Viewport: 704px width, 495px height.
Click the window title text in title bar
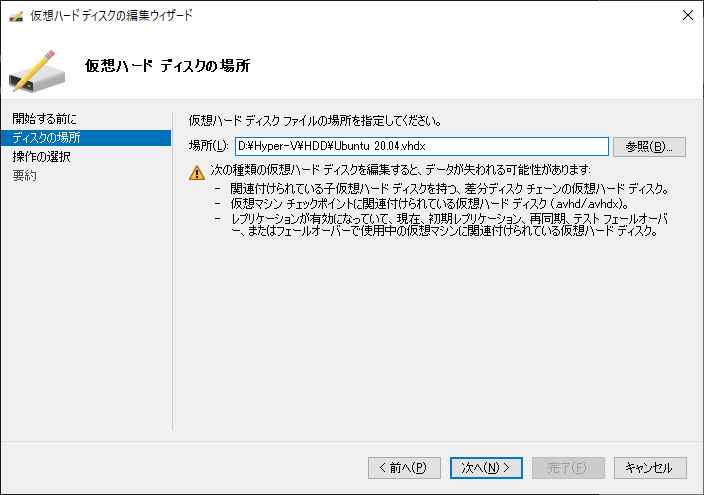(111, 16)
